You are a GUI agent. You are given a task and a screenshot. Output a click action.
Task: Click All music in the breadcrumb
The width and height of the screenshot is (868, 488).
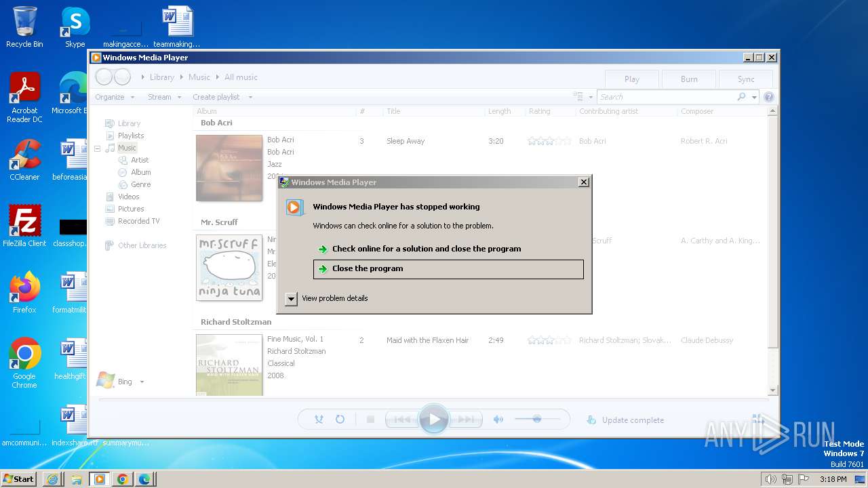(241, 77)
